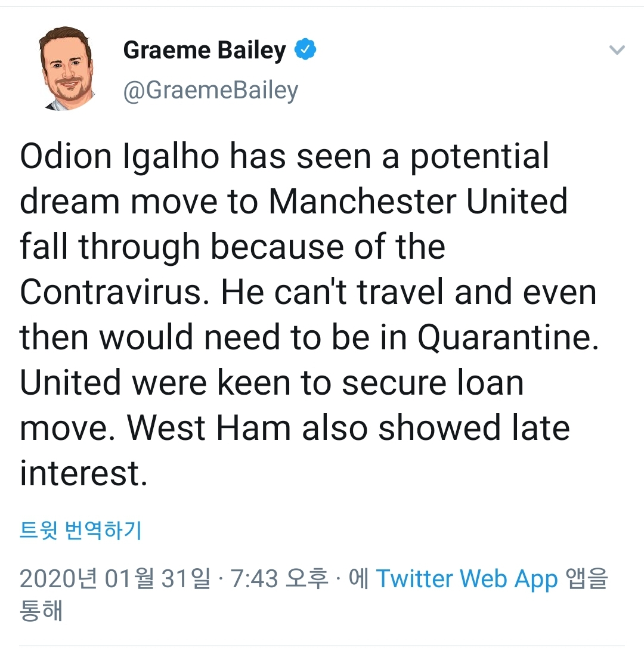Click the word Quarantine in tweet
The height and width of the screenshot is (651, 644).
click(506, 338)
